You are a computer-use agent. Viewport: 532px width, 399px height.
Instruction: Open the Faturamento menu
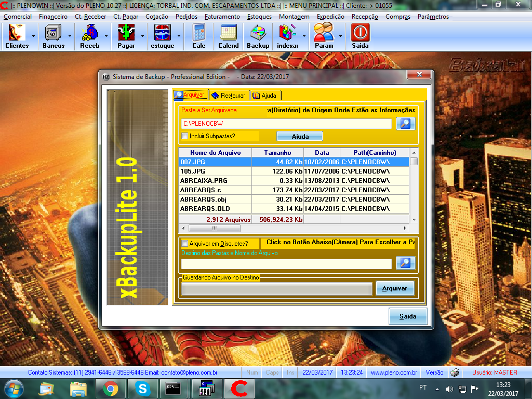pos(222,17)
